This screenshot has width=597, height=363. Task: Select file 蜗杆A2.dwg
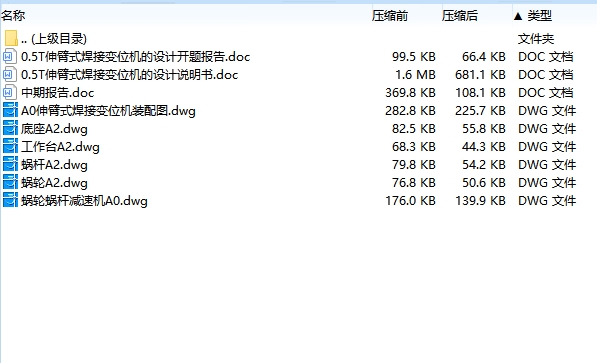[54, 165]
